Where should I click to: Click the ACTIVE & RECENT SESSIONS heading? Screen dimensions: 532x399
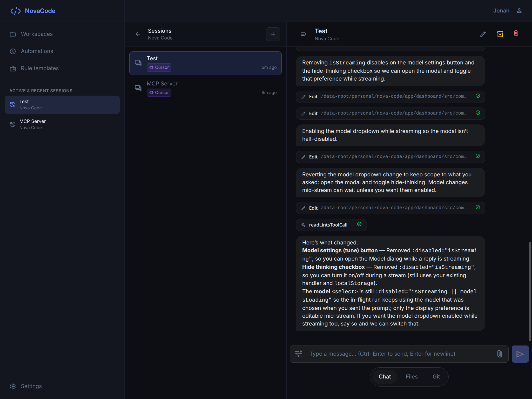click(x=41, y=91)
